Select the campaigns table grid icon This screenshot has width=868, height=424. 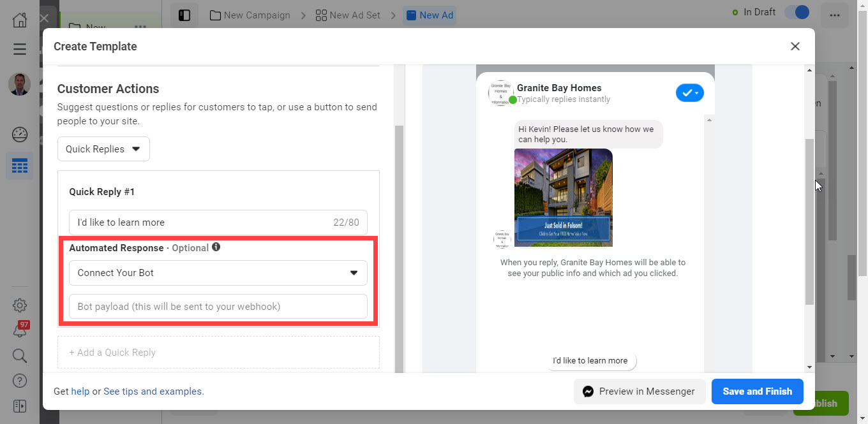click(x=20, y=166)
